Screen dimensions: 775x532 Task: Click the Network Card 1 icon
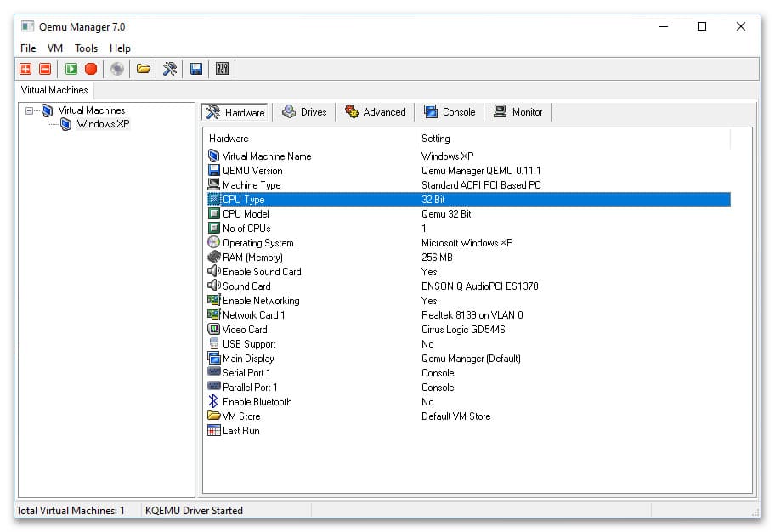coord(213,314)
